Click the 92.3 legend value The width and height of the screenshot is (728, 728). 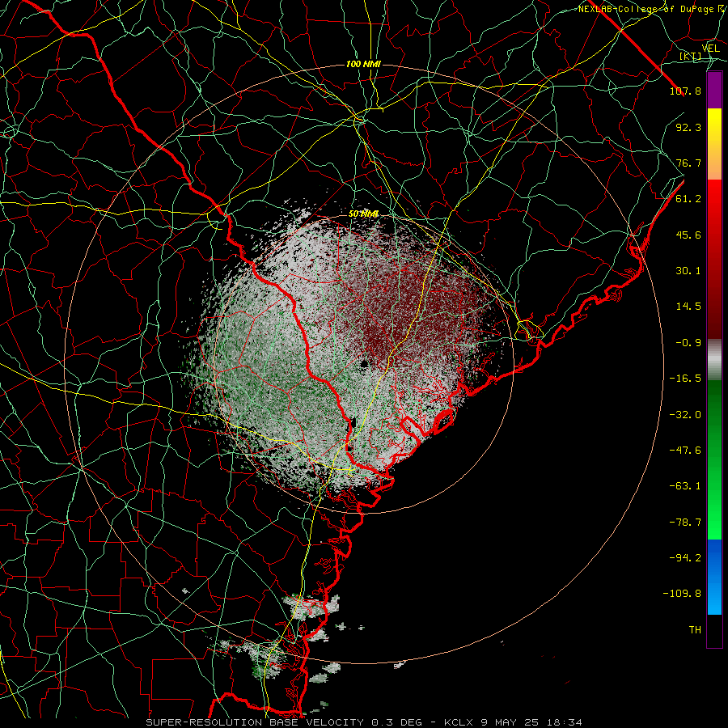(688, 127)
